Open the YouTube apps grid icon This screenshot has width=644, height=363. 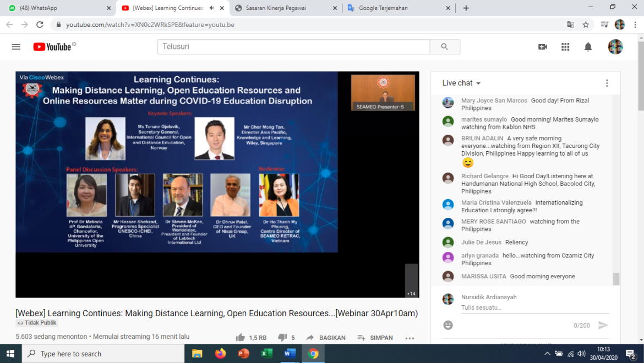pos(565,47)
